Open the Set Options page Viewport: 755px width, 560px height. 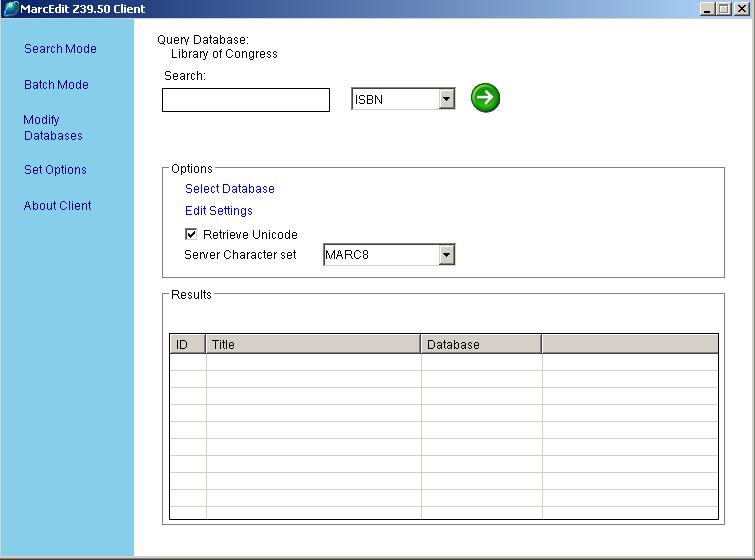[x=55, y=170]
